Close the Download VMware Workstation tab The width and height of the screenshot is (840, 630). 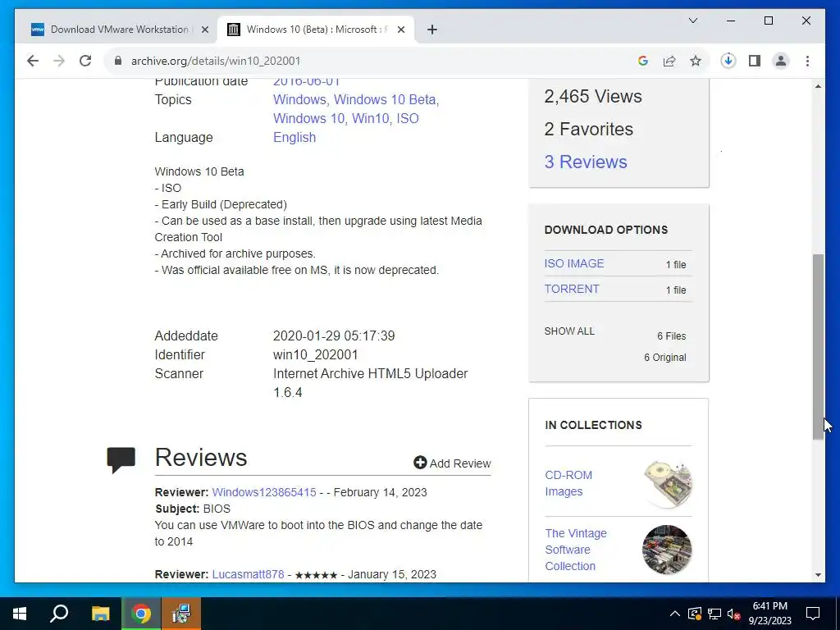(204, 30)
